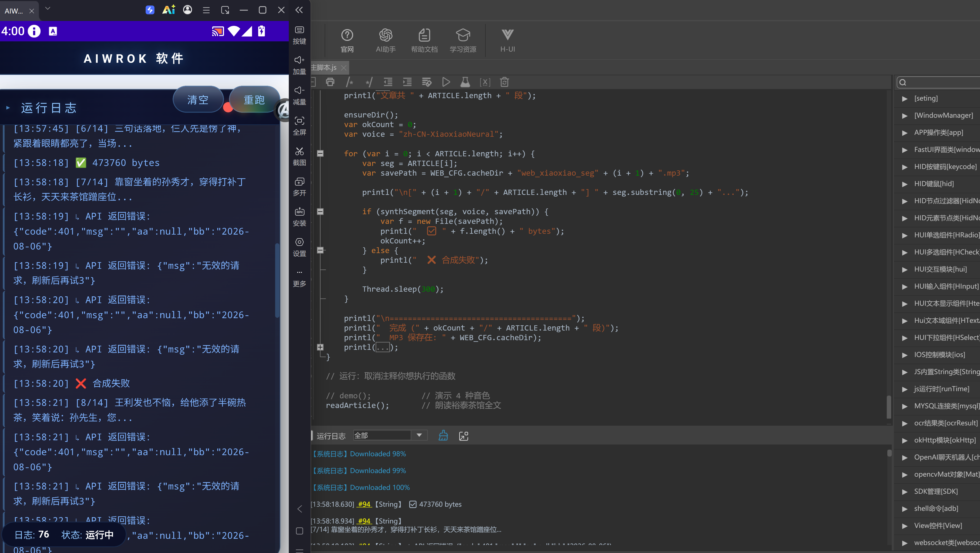Click the 运行日志 header in phone app

pos(49,108)
